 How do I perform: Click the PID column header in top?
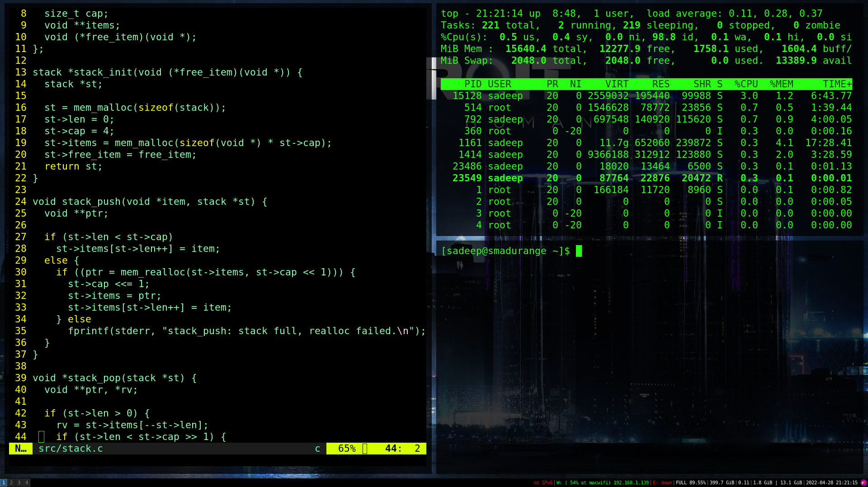coord(472,84)
